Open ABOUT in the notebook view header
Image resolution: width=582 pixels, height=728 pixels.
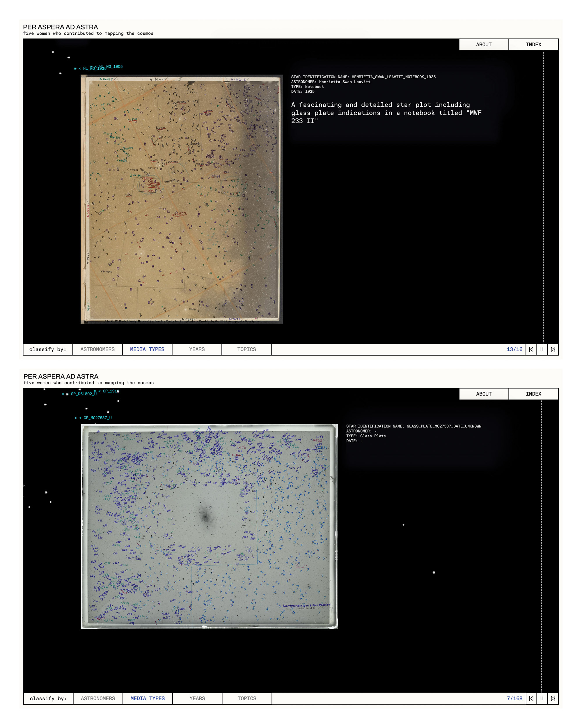point(483,45)
